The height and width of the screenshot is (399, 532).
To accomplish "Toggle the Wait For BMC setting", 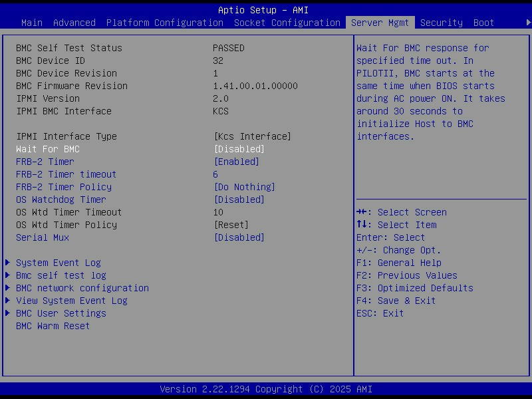I will [239, 149].
